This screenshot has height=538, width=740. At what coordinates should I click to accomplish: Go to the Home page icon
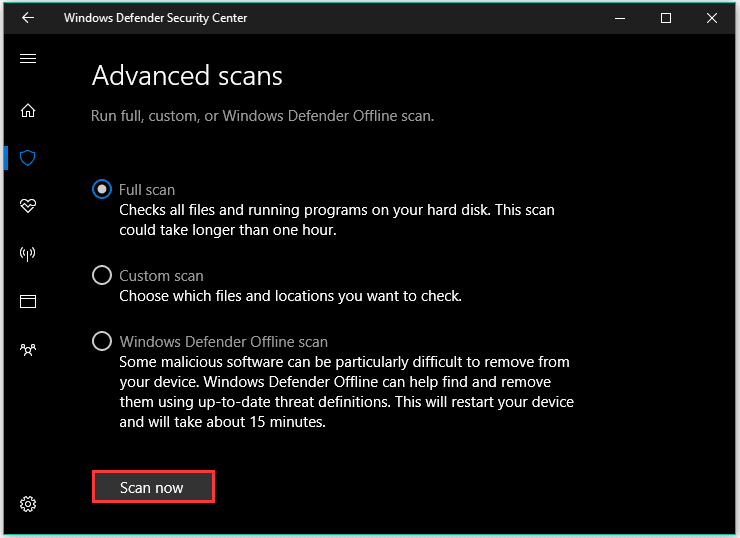28,110
